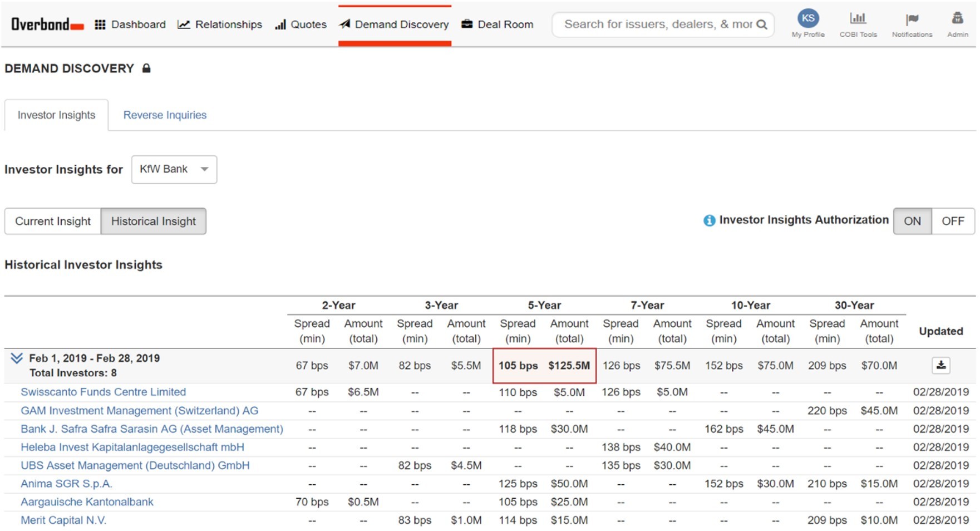Open Merit Capital N.V. link
This screenshot has height=531, width=980.
[x=63, y=520]
